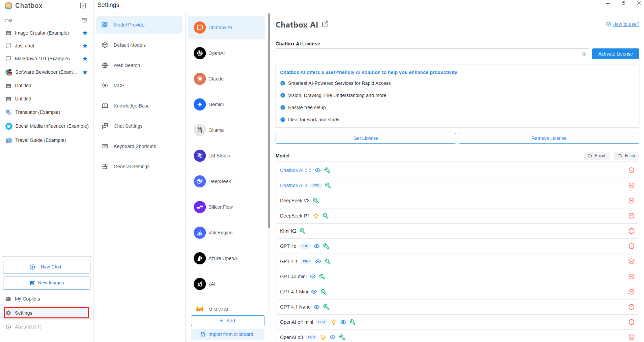Click the Chatbox AI License input field
Image resolution: width=644 pixels, height=342 pixels.
[432, 54]
